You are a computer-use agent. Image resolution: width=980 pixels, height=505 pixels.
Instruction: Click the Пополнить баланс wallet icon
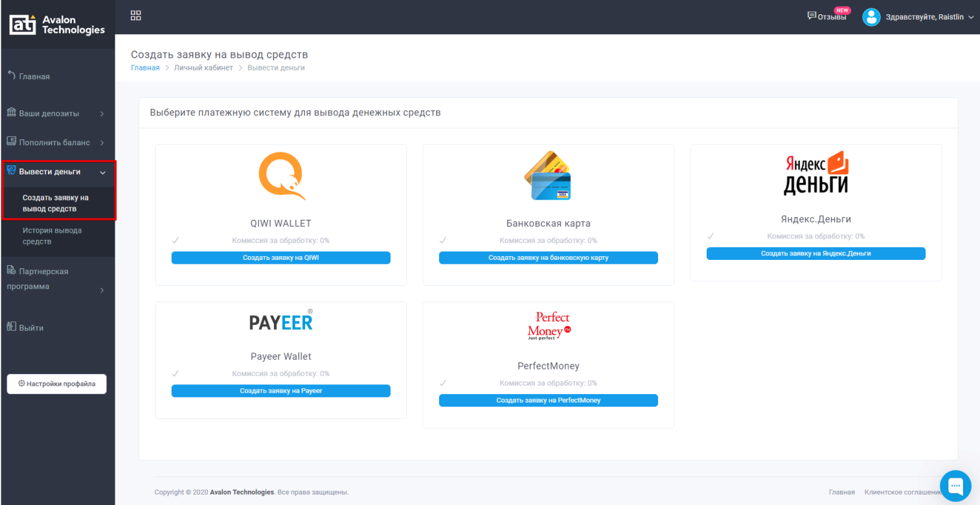coord(11,141)
